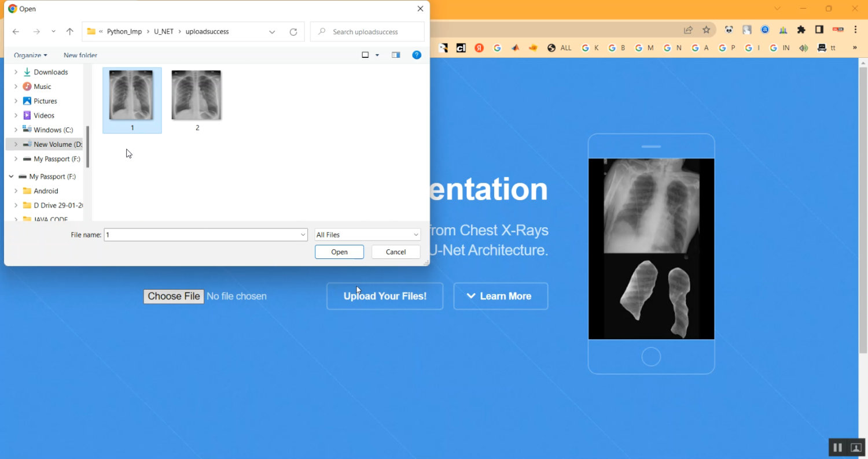Screen dimensions: 868x459
Task: Open the All Files type dropdown
Action: click(x=367, y=235)
